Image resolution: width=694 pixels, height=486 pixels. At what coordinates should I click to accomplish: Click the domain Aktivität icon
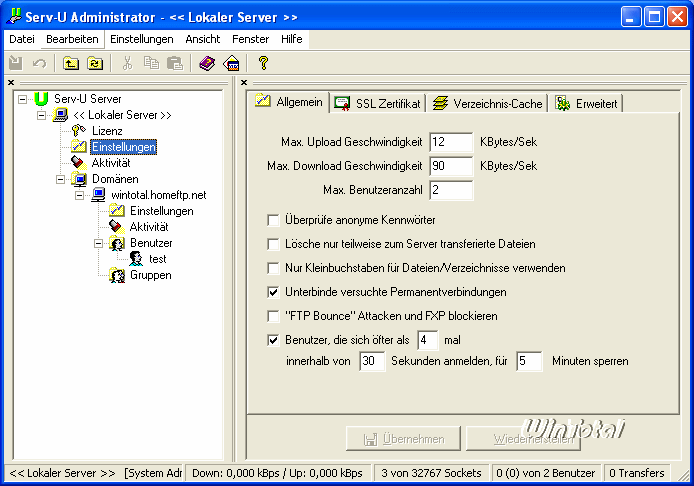coord(117,227)
